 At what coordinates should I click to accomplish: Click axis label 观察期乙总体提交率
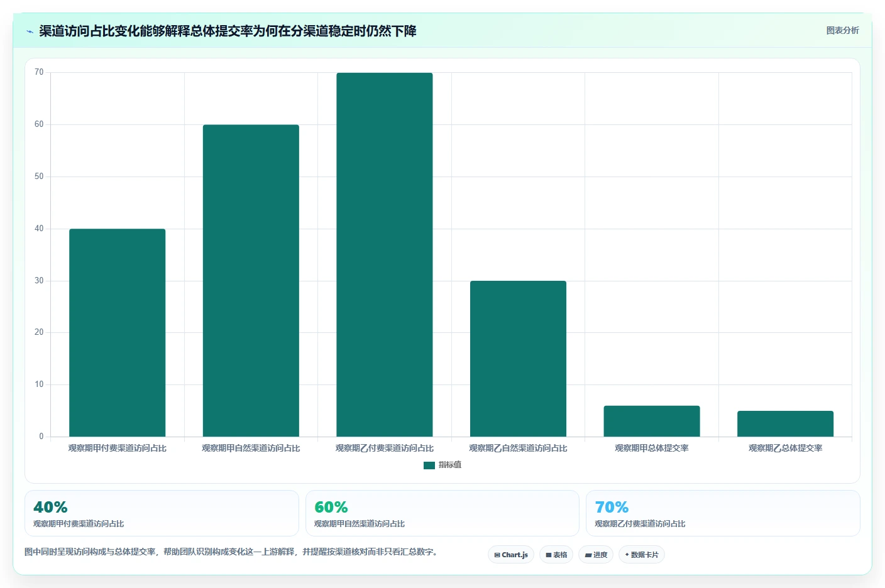785,449
